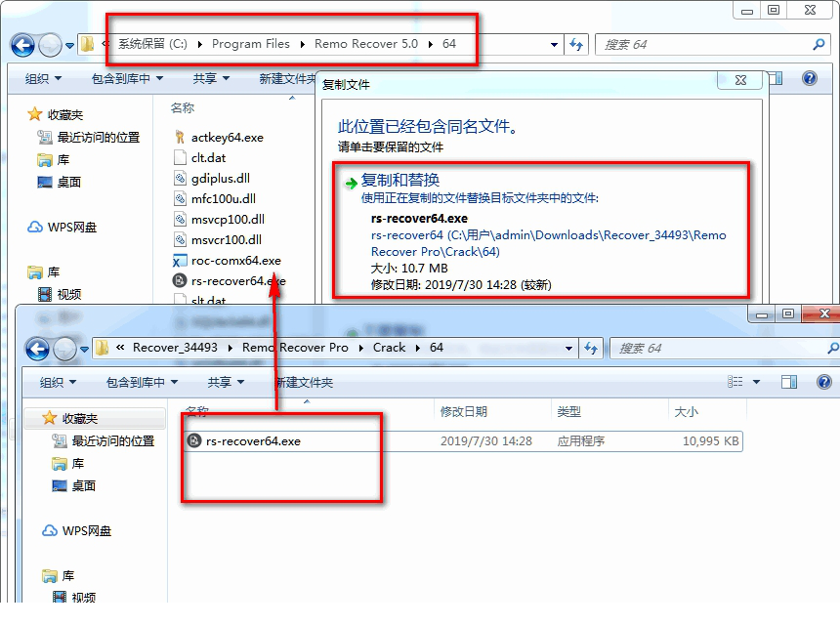Viewport: 840px width, 626px height.
Task: Click Program Files in the address breadcrumb
Action: click(250, 44)
